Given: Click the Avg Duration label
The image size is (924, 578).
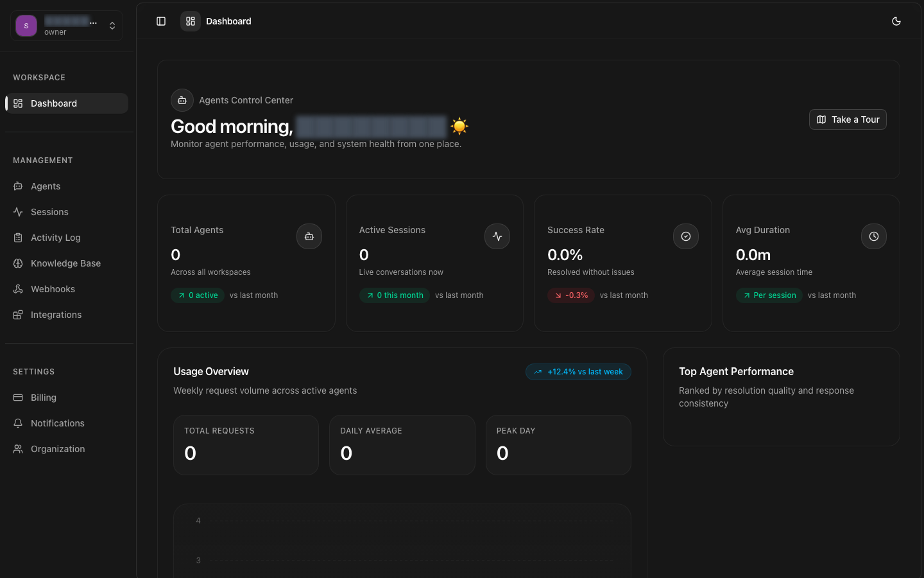Looking at the screenshot, I should [x=763, y=230].
